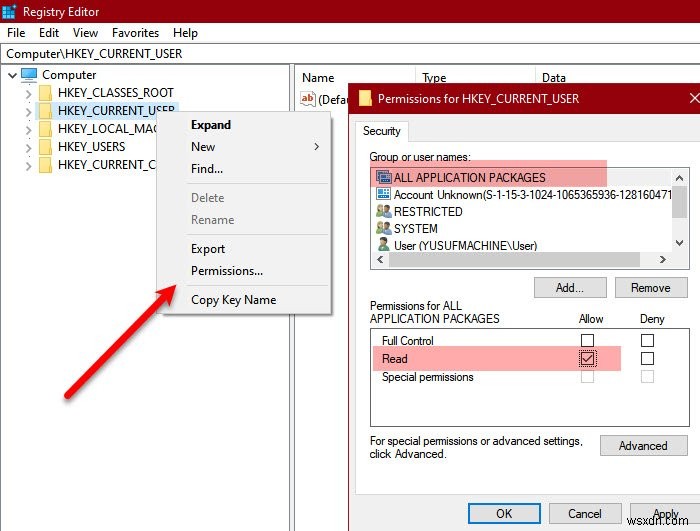Click up arrow of user list scrollbar

(679, 178)
